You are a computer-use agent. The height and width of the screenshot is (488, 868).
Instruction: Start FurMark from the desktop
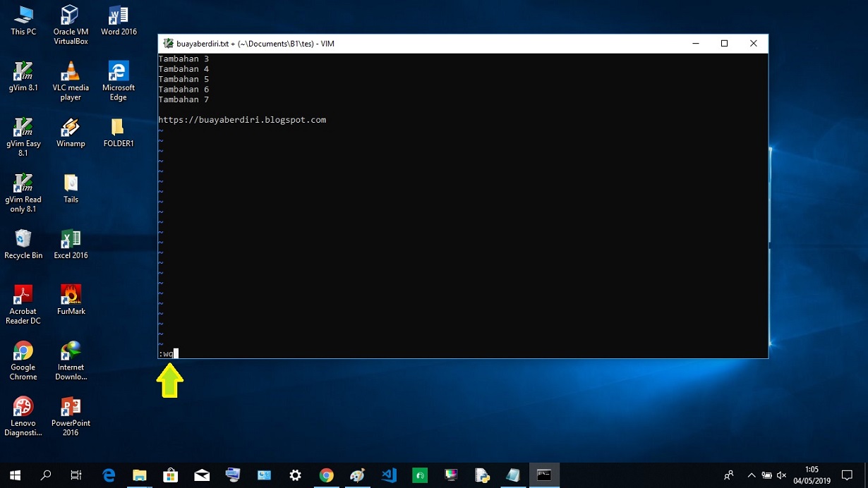[x=71, y=296]
